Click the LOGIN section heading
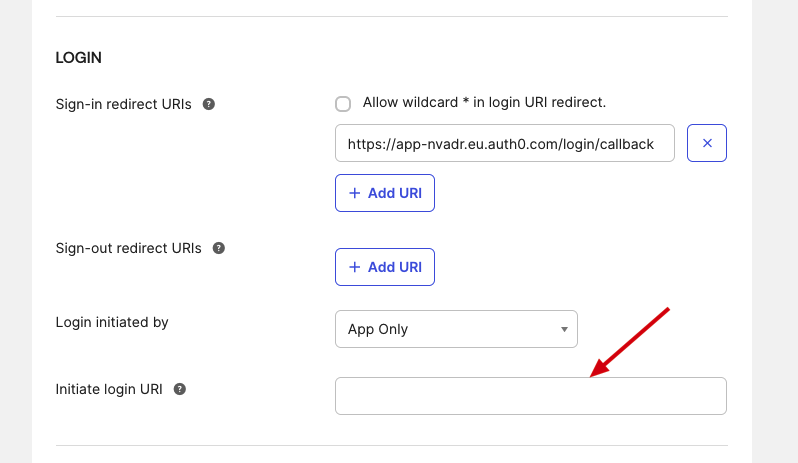The image size is (798, 463). coord(79,58)
